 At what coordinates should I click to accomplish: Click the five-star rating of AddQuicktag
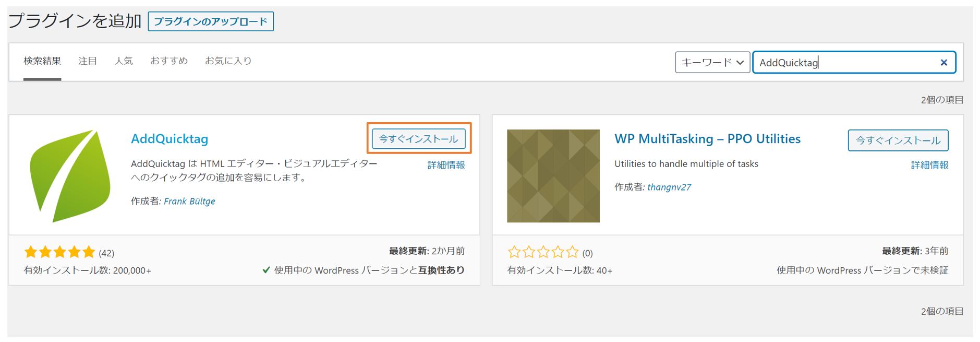(59, 253)
